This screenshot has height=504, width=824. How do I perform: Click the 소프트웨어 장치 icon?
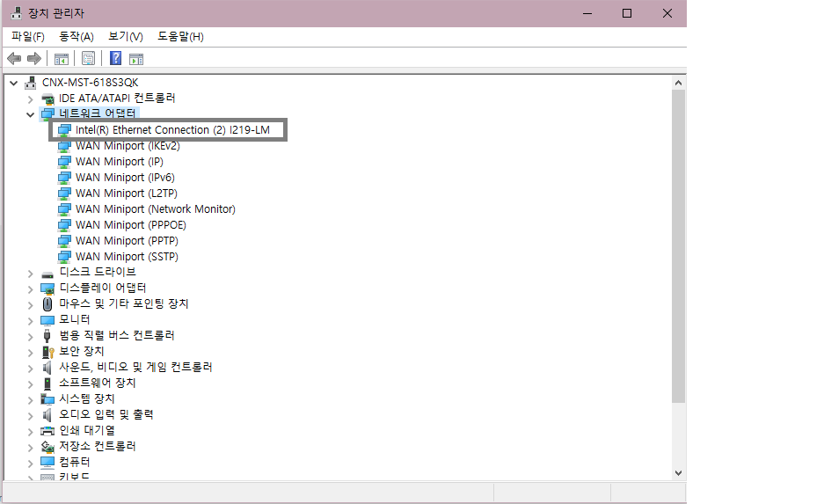(x=47, y=383)
